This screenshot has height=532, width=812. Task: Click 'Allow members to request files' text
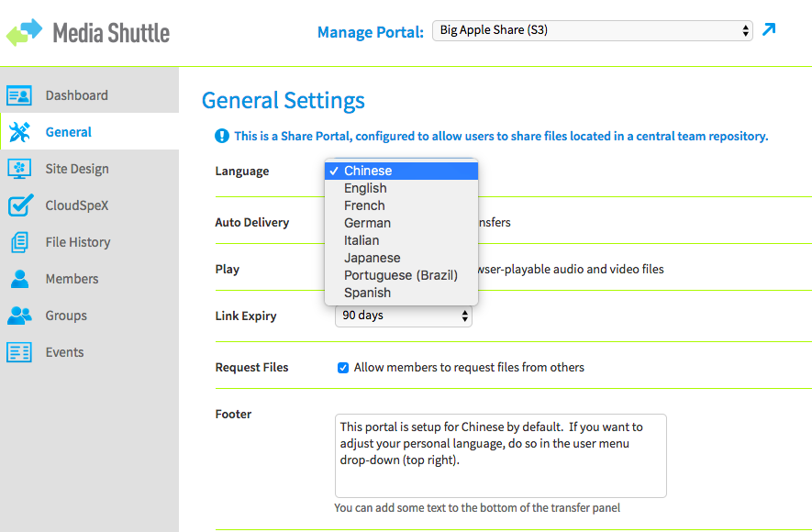pyautogui.click(x=469, y=368)
